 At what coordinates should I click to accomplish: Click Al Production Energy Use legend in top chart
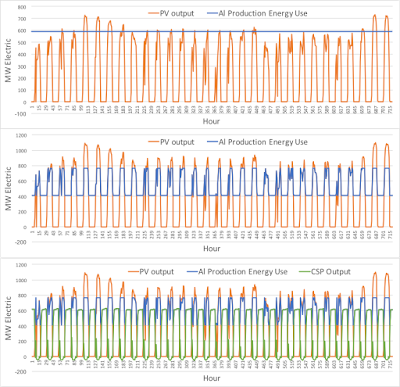point(257,14)
